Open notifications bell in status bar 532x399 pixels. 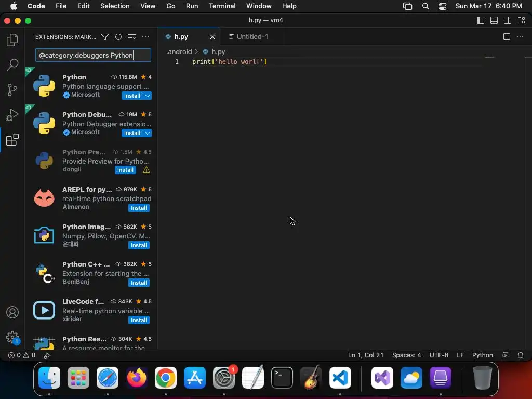(x=520, y=355)
